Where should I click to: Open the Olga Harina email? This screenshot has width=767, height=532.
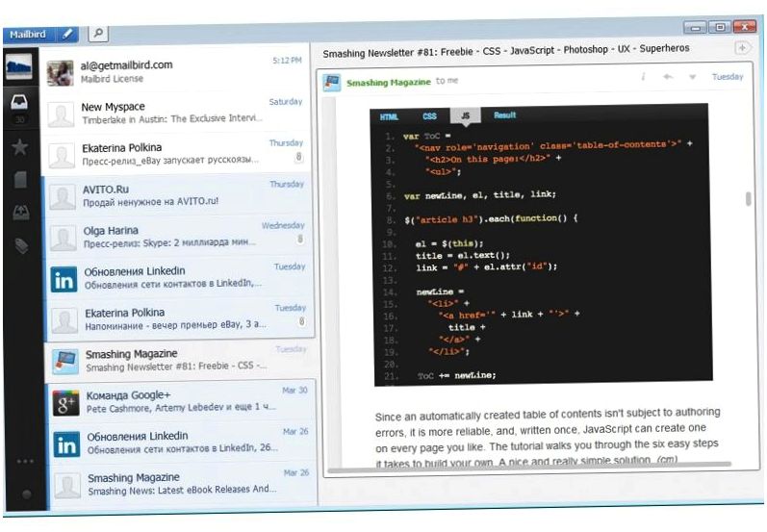pos(179,236)
